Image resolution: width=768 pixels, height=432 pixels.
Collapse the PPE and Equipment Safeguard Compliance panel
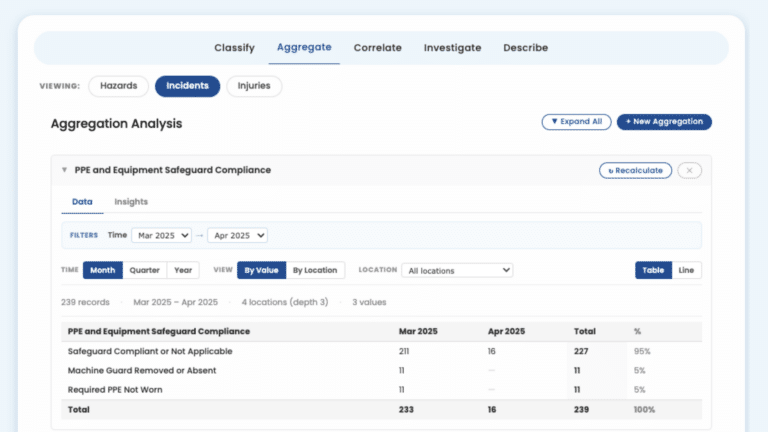64,170
